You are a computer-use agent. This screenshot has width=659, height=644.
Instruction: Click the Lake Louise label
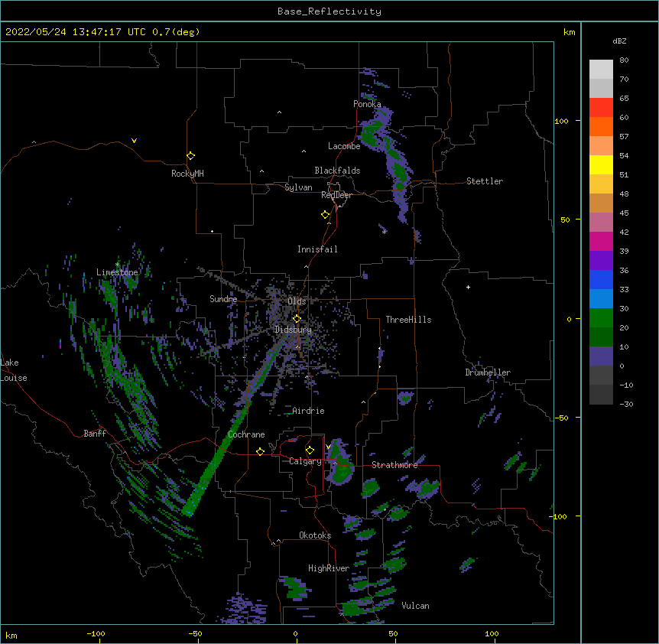[x=12, y=370]
